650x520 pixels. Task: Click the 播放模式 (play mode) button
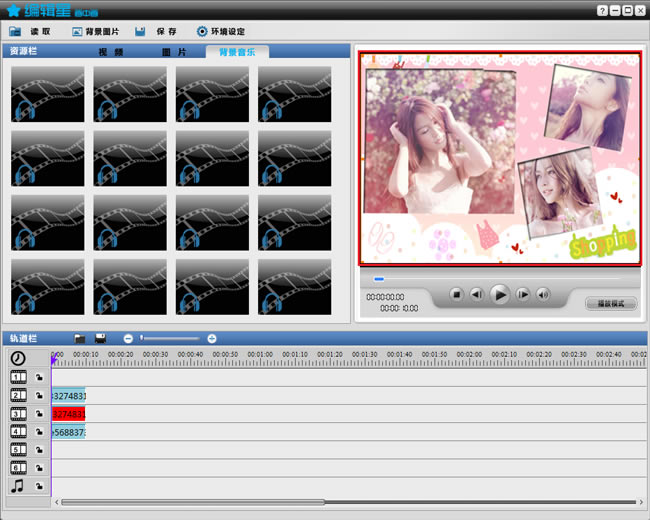[x=610, y=302]
